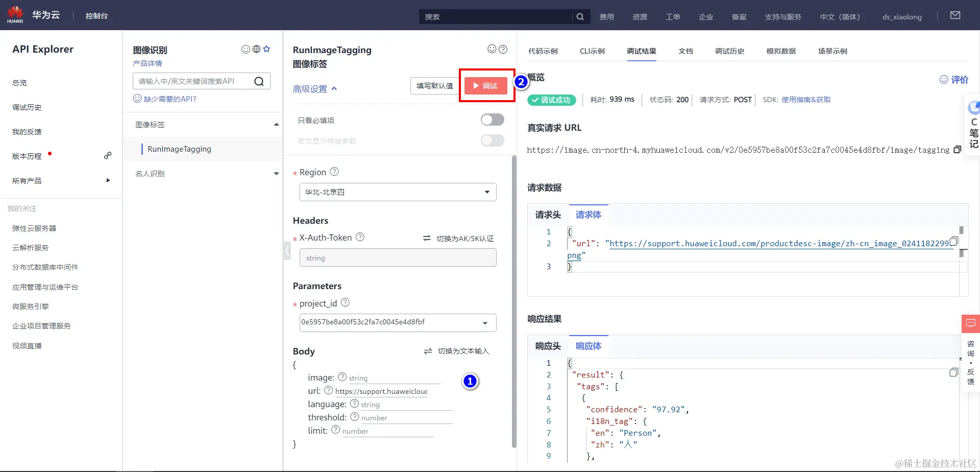980x472 pixels.
Task: Click smiley icon beside RunImageTagging title
Action: (x=492, y=49)
